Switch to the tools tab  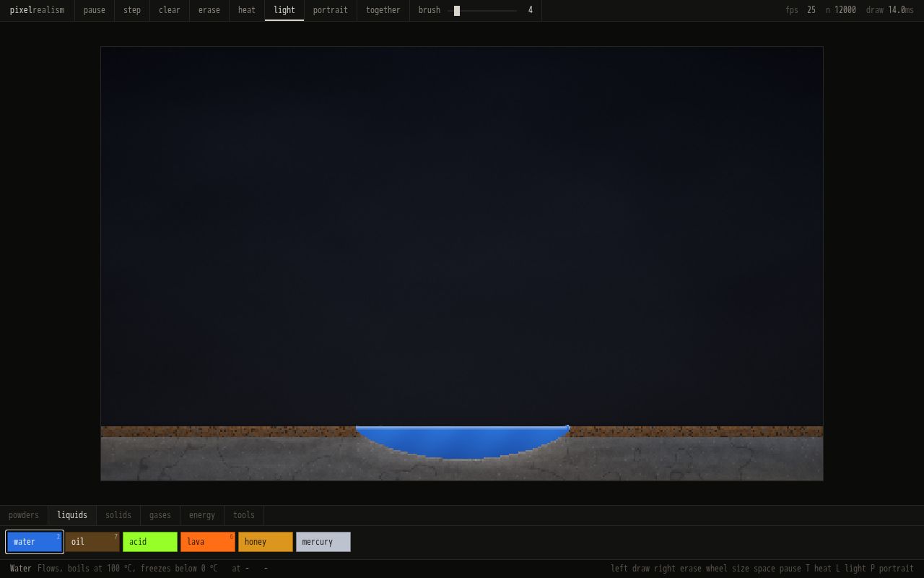(x=244, y=515)
